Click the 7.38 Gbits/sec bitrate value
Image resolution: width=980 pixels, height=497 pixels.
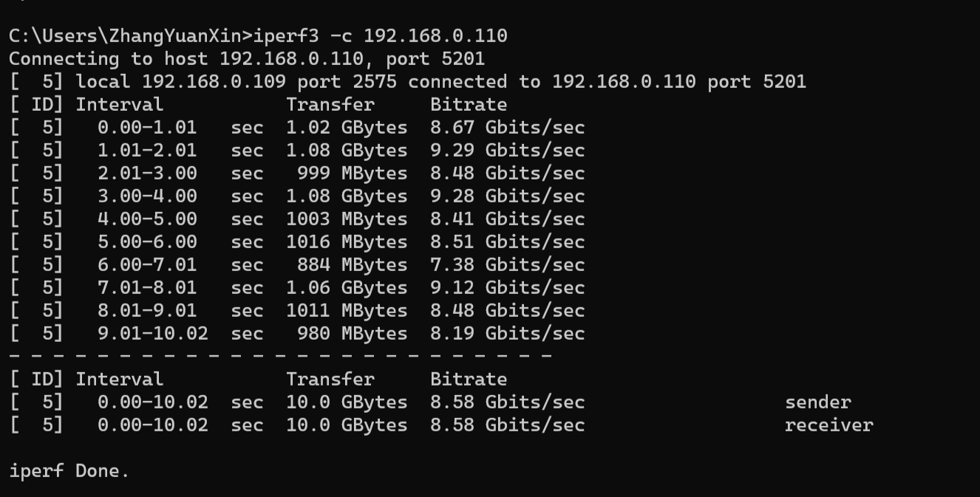click(x=507, y=264)
